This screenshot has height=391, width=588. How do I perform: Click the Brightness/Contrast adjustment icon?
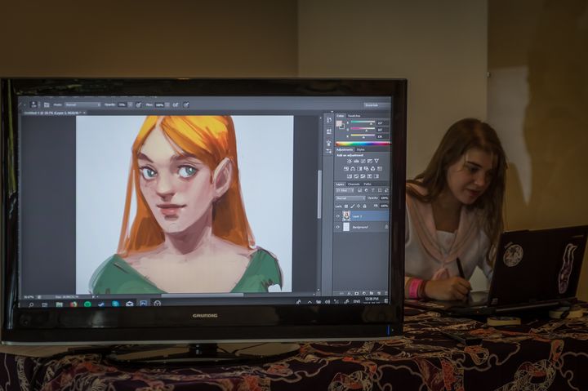(x=350, y=161)
